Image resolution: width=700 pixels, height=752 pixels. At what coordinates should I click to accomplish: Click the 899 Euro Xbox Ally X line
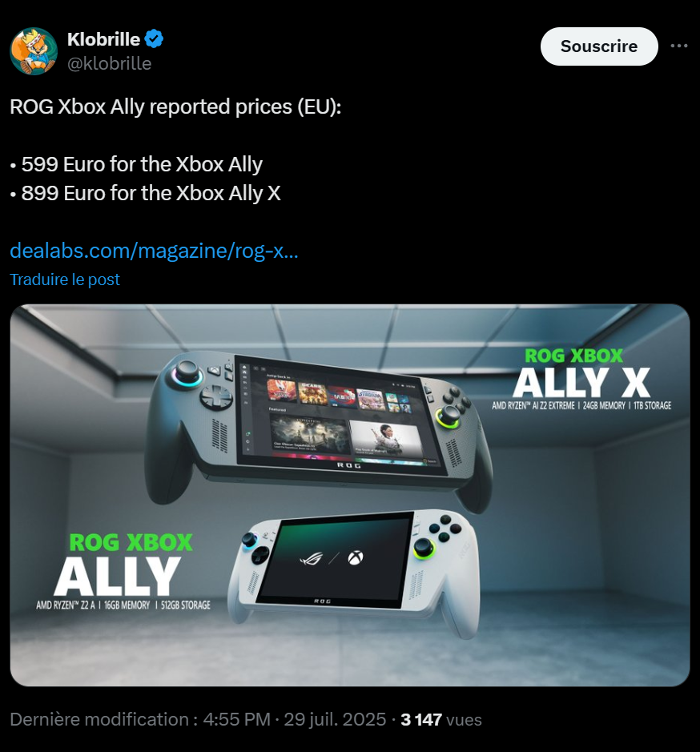pyautogui.click(x=146, y=193)
